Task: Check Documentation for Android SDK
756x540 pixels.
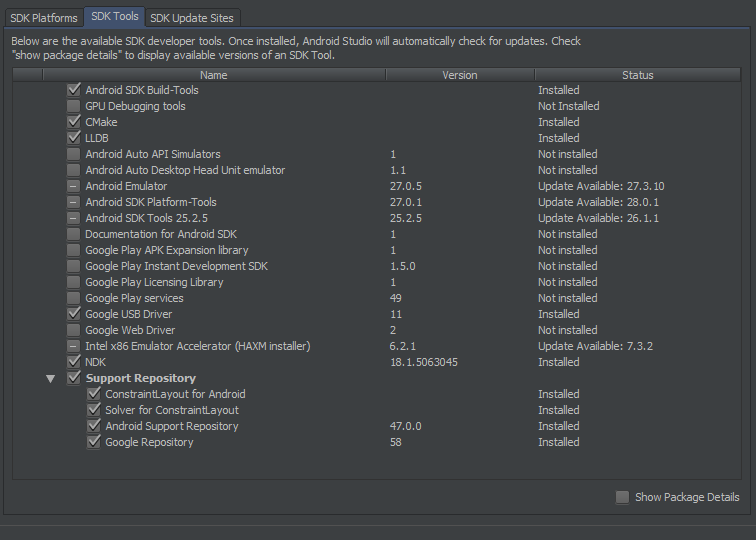Action: tap(74, 234)
